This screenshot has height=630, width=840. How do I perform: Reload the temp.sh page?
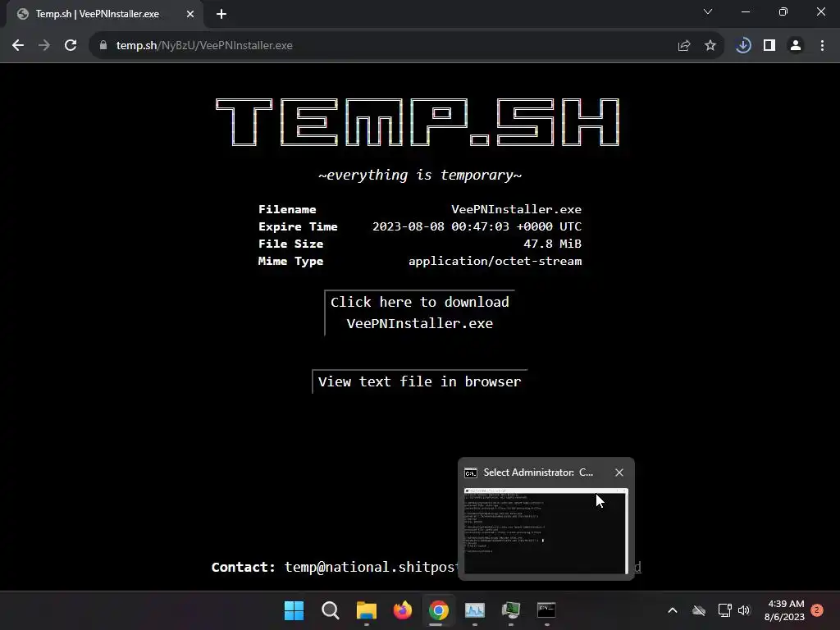71,46
